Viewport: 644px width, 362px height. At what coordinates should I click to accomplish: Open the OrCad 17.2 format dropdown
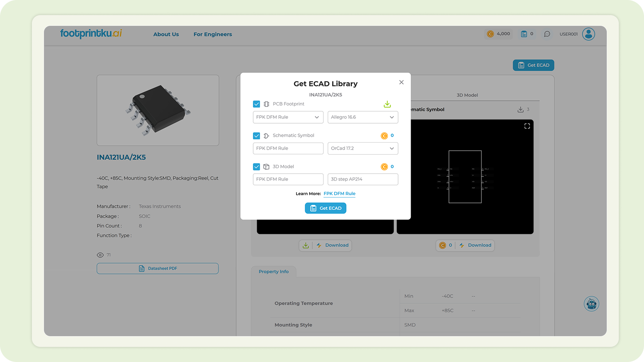click(363, 148)
